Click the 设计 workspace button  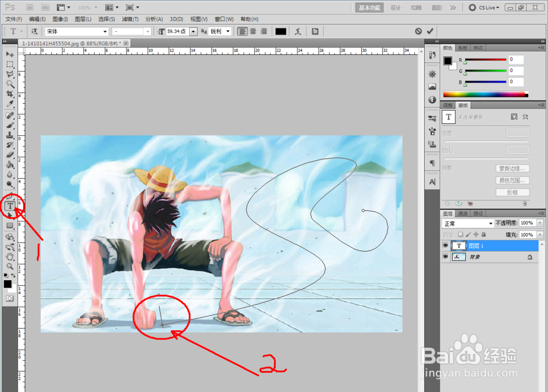(395, 8)
